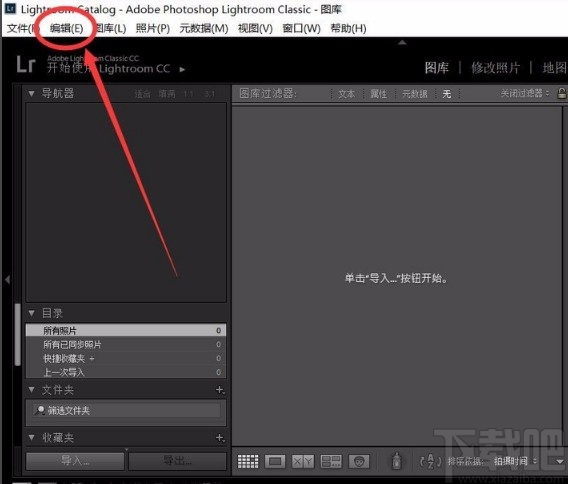Click the Lr logo identity plate
This screenshot has height=484, width=568.
pyautogui.click(x=26, y=64)
